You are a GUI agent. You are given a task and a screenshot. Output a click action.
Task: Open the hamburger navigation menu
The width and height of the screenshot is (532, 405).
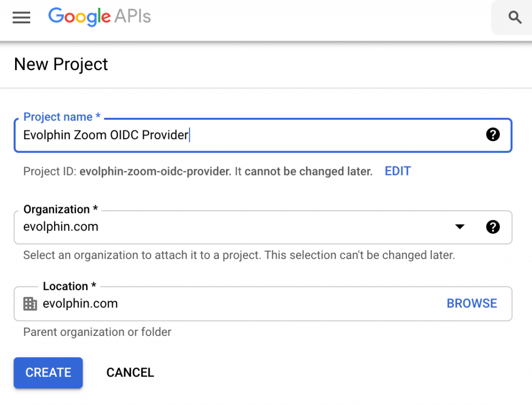[x=21, y=18]
